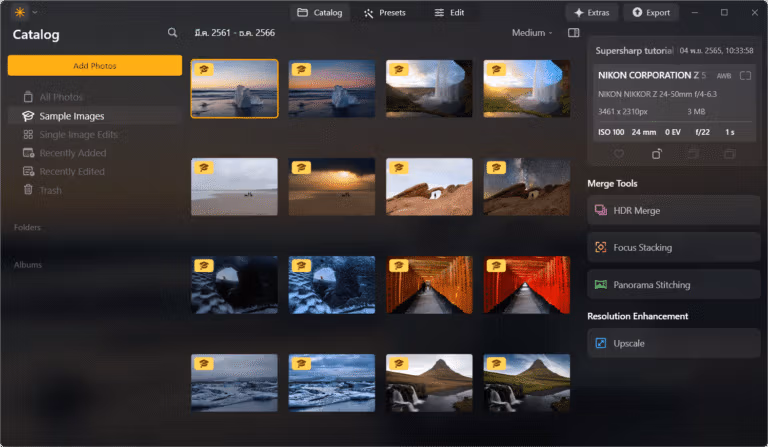The image size is (768, 447).
Task: Click the orange Focus Stacking icon
Action: click(600, 247)
